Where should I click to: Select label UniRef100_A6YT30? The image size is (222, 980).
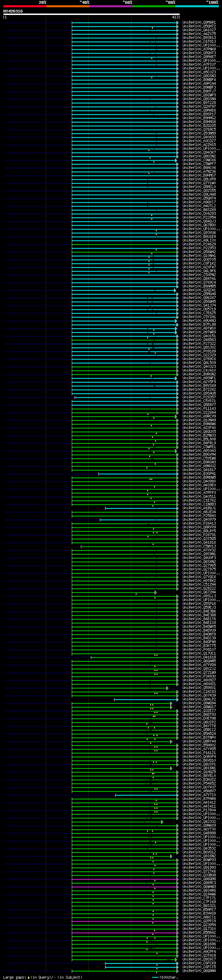tap(199, 829)
